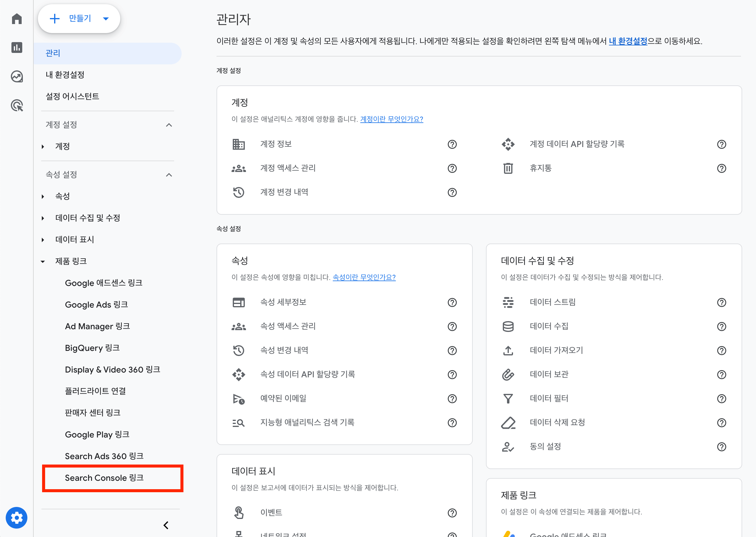
Task: Expand the 데이터 표시 tree item arrow
Action: 43,240
